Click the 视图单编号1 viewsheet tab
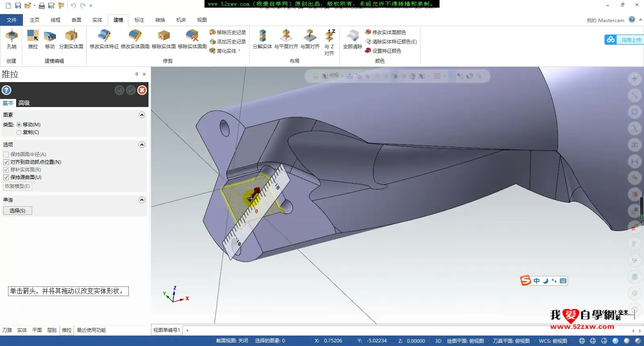This screenshot has width=644, height=346. point(167,330)
